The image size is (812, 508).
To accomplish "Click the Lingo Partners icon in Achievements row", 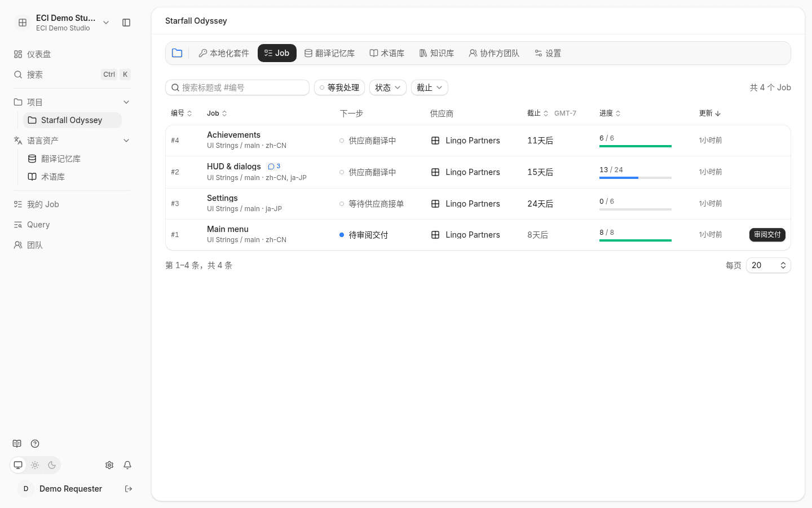I will click(435, 141).
